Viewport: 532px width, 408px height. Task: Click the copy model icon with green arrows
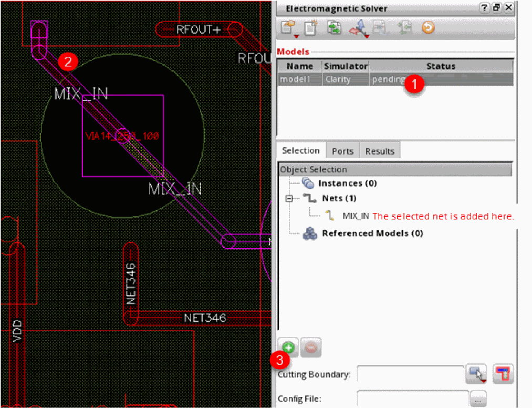pyautogui.click(x=334, y=28)
